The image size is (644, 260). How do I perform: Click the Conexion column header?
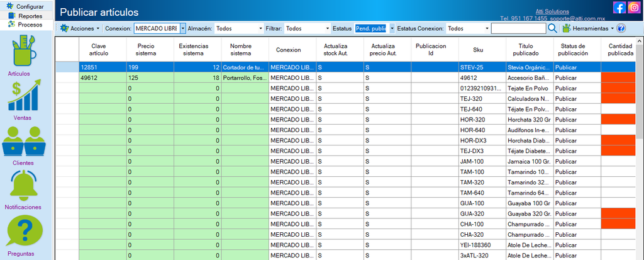pyautogui.click(x=292, y=50)
